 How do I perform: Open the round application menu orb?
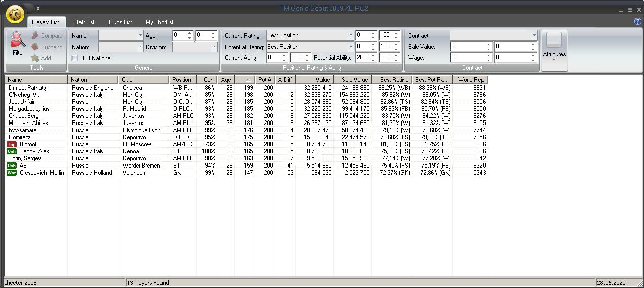coord(15,15)
